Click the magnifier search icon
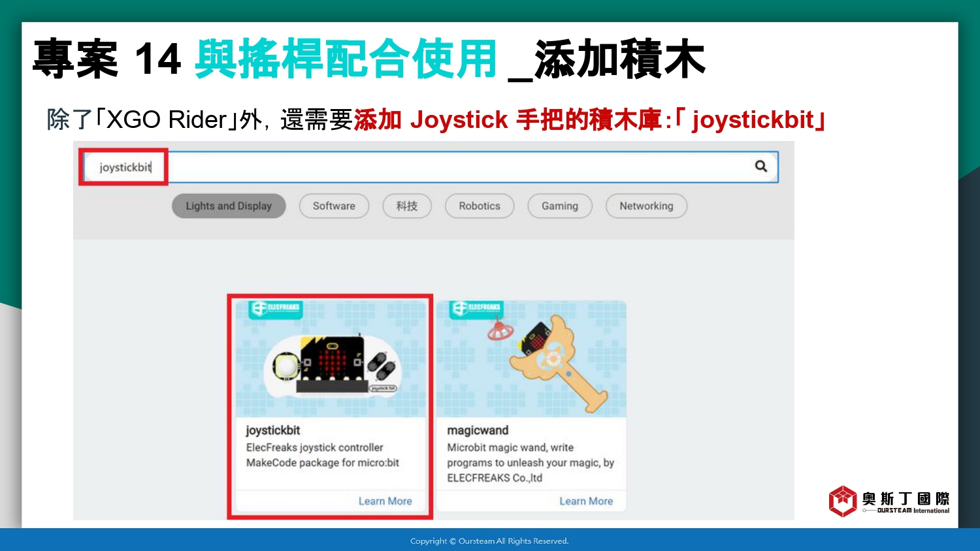The width and height of the screenshot is (980, 551). [x=761, y=166]
